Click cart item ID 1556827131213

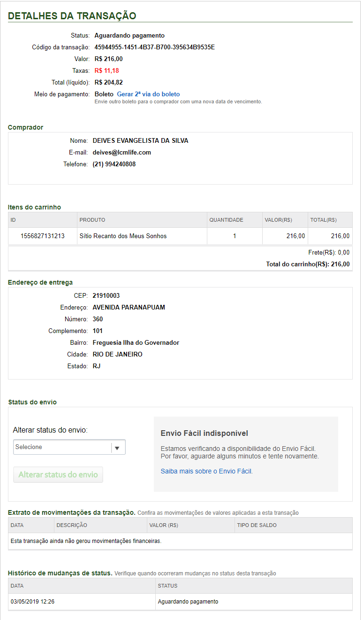(x=43, y=236)
